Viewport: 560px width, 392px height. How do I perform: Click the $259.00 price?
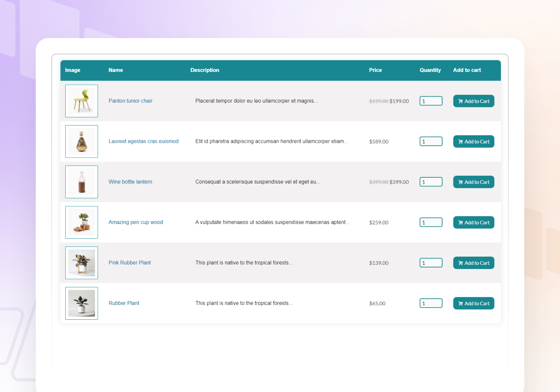click(379, 222)
